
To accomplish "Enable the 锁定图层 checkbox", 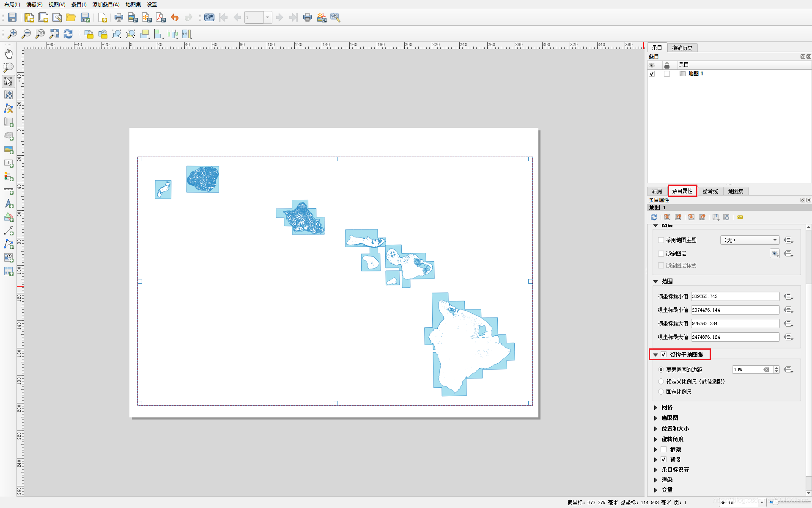I will click(x=661, y=254).
